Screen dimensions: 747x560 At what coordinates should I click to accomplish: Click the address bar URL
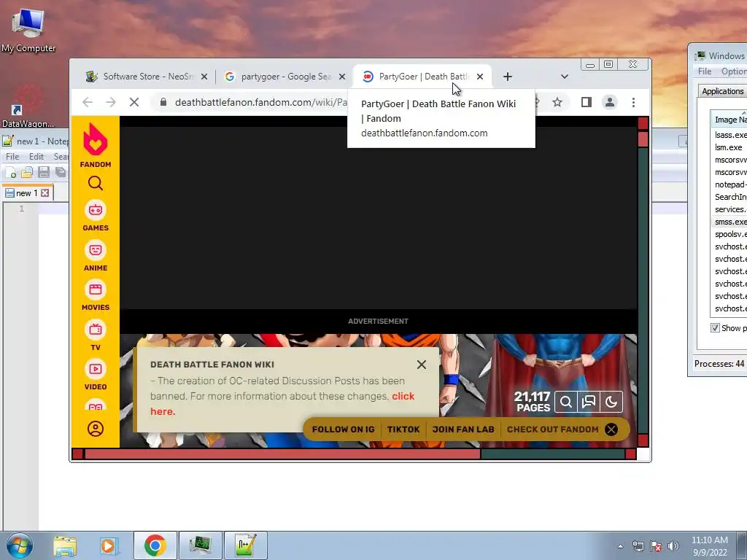pos(260,102)
